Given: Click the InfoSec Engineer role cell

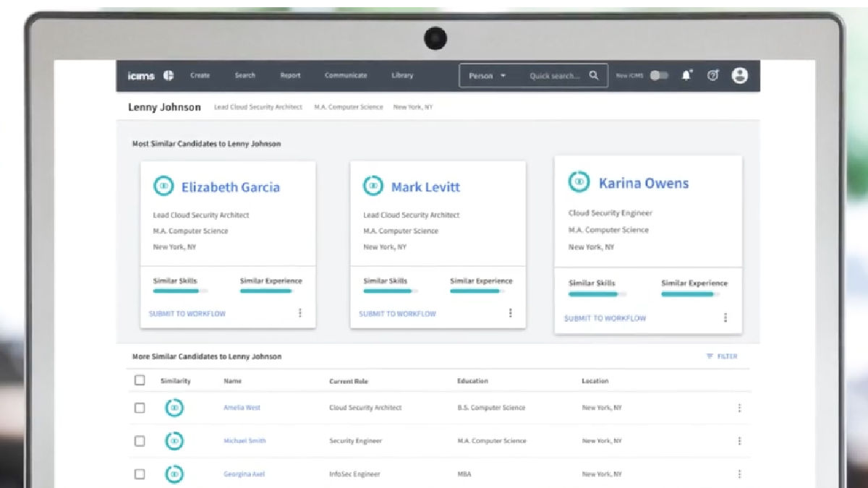Looking at the screenshot, I should pyautogui.click(x=354, y=474).
